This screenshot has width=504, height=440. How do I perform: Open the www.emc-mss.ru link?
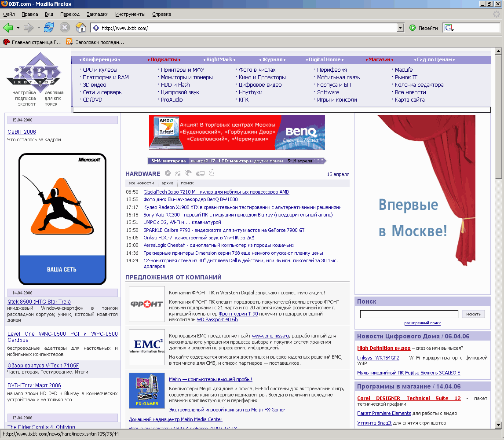(270, 336)
